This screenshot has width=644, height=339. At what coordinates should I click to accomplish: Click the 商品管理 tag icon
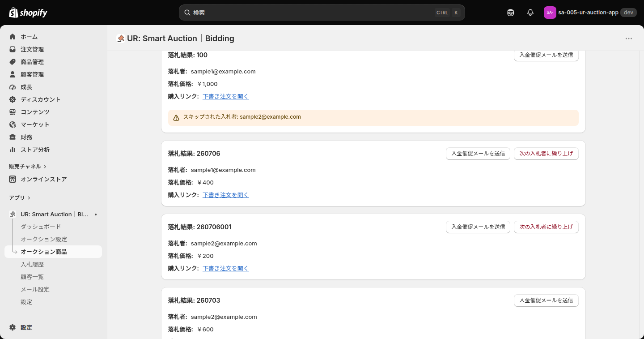click(13, 62)
